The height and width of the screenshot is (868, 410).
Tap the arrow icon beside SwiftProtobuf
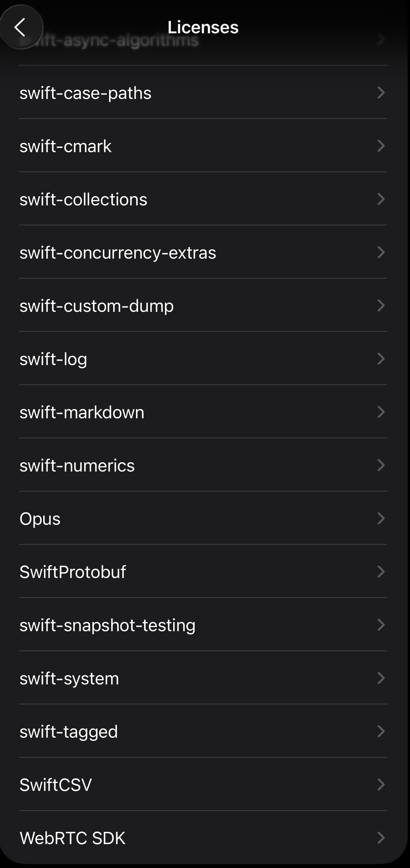pos(381,572)
